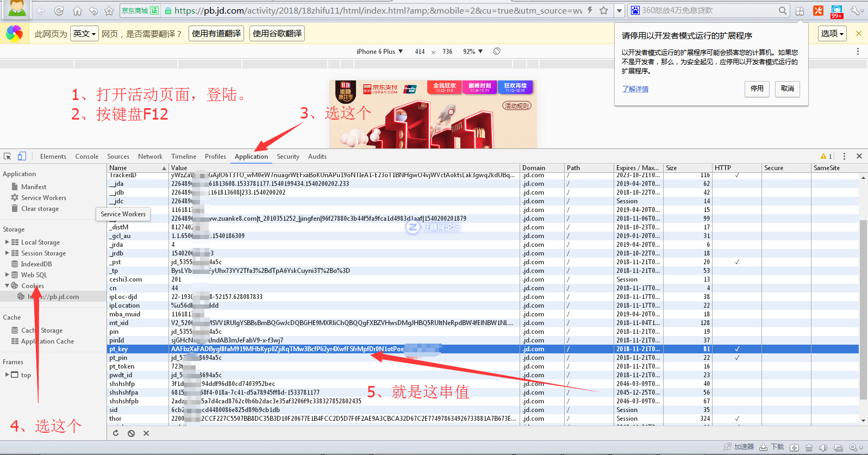Collapse the Cookies tree node

(x=7, y=286)
